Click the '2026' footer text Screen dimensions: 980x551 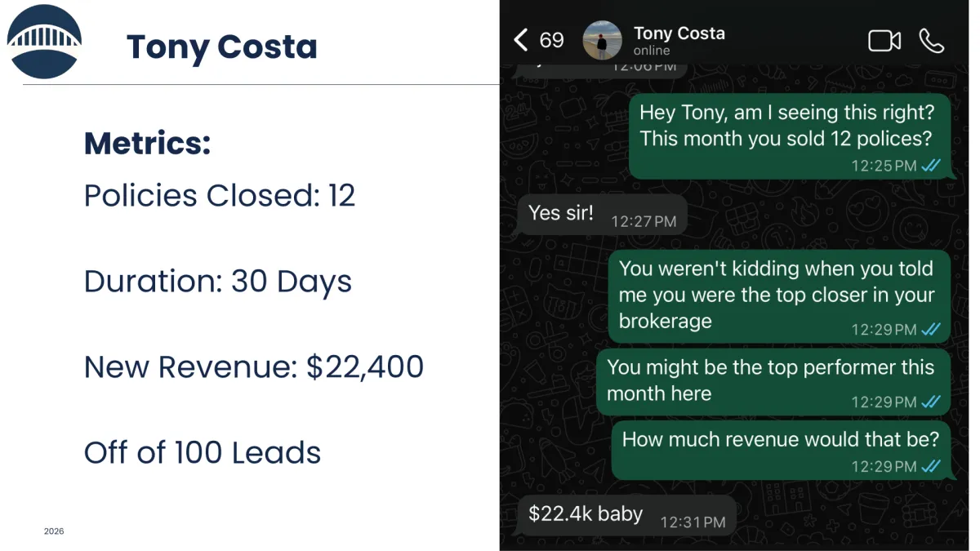click(x=54, y=531)
